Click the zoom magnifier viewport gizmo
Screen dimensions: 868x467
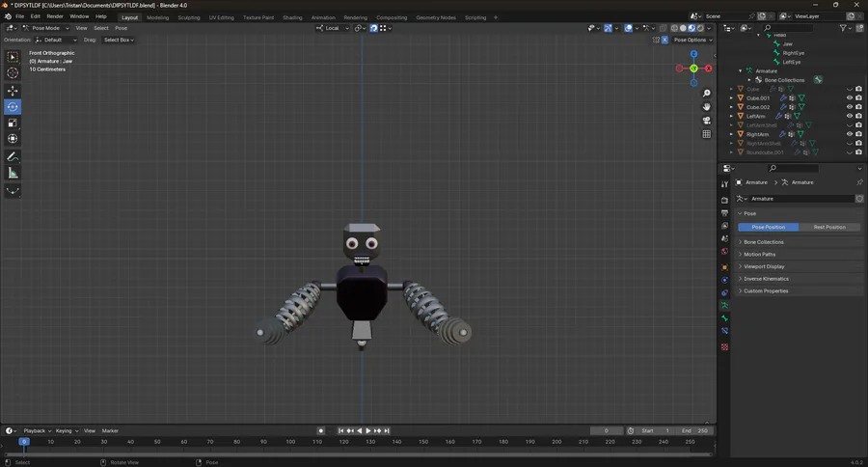coord(707,94)
